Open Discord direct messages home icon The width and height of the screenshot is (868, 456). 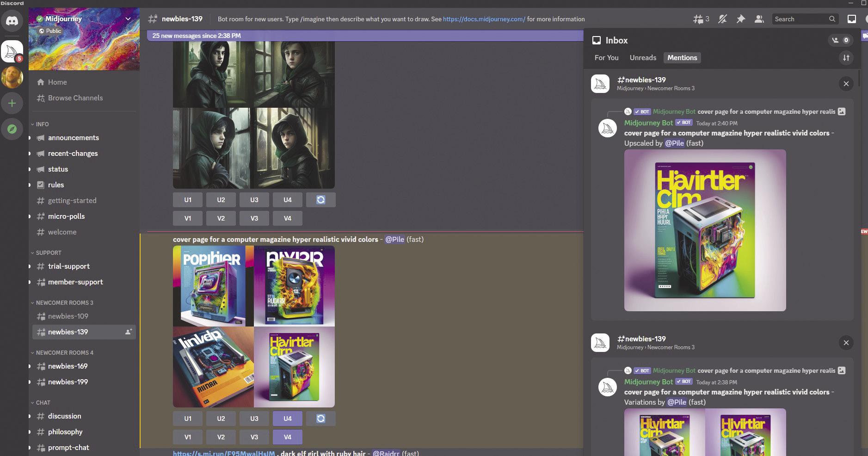12,21
